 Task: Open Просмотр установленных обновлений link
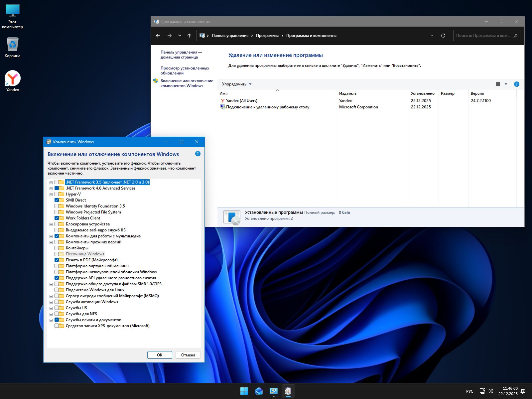click(x=185, y=70)
